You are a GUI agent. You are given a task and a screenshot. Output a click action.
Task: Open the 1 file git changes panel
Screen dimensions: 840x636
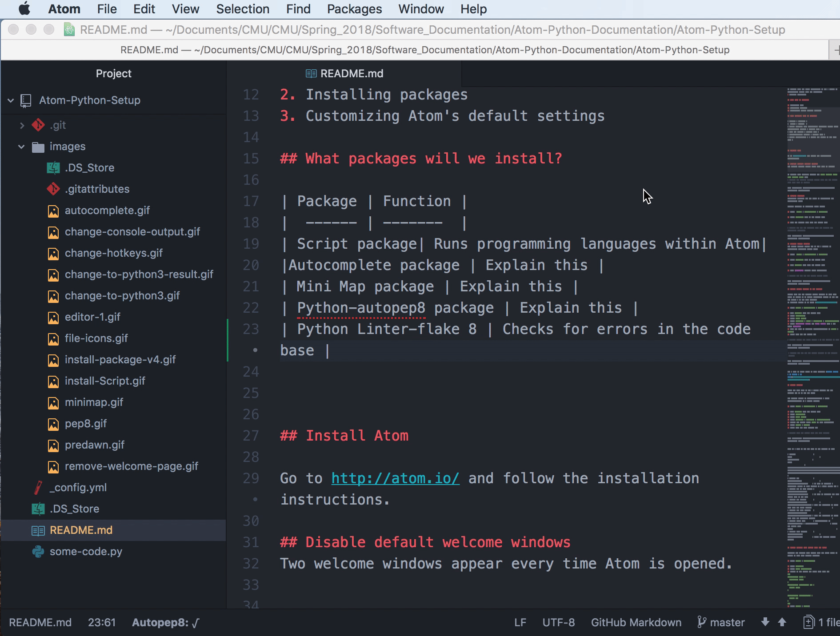(x=821, y=623)
